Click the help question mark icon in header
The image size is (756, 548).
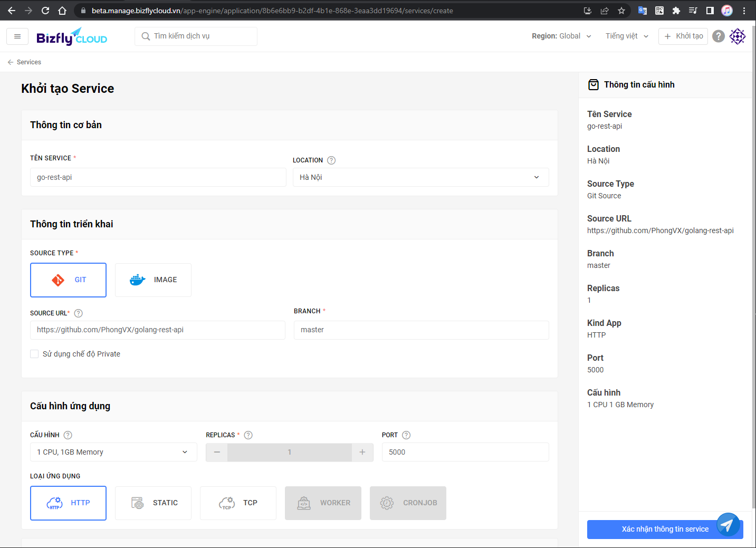(x=718, y=36)
